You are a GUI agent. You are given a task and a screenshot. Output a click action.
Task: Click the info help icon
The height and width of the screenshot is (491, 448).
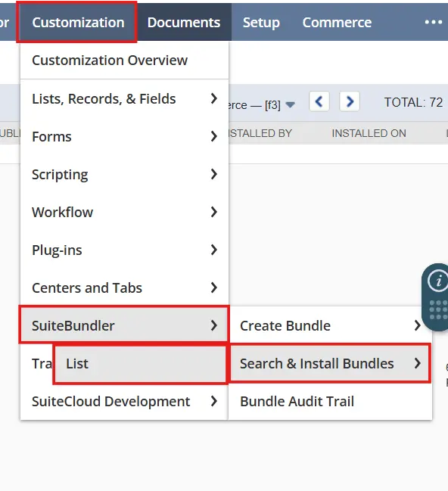click(x=437, y=281)
